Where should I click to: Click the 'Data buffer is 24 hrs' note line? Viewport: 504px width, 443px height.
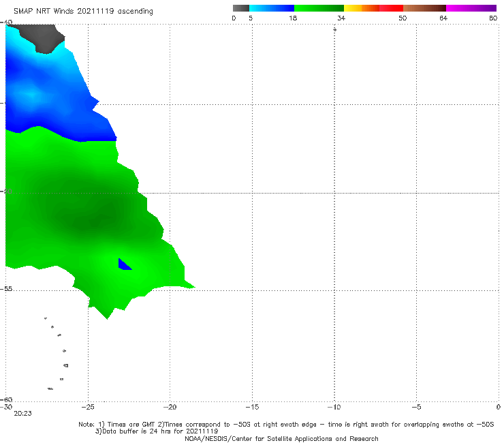pyautogui.click(x=157, y=431)
